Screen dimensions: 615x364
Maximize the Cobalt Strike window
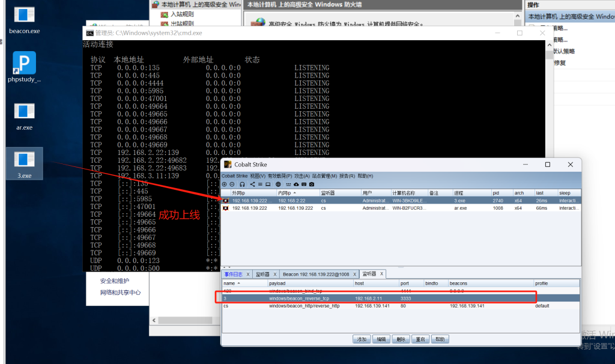pyautogui.click(x=548, y=165)
